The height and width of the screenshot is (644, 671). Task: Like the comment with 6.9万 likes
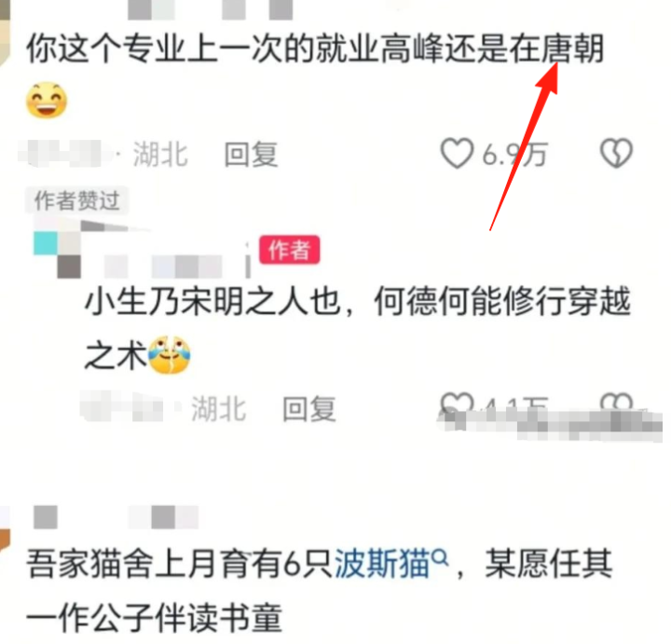(x=457, y=153)
